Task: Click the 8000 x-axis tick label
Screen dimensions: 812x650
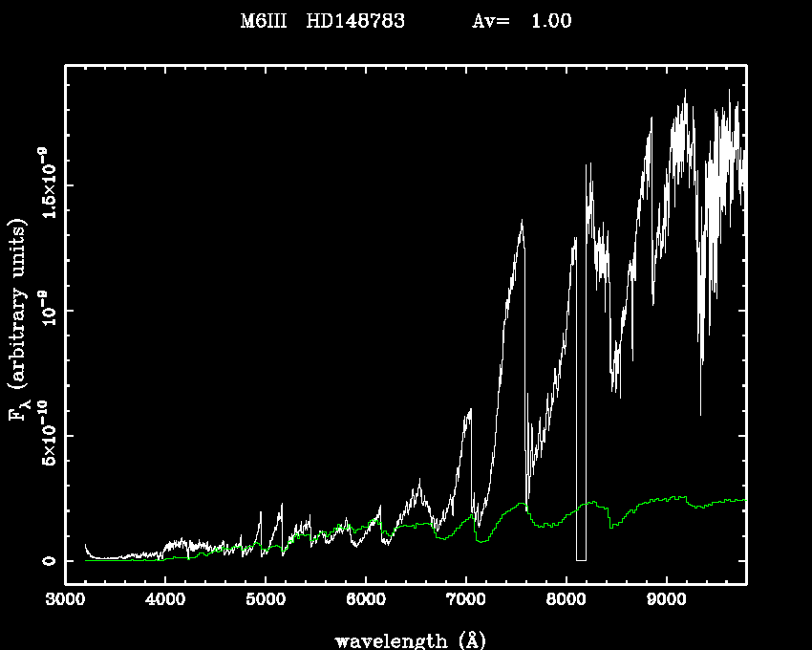Action: [x=566, y=601]
